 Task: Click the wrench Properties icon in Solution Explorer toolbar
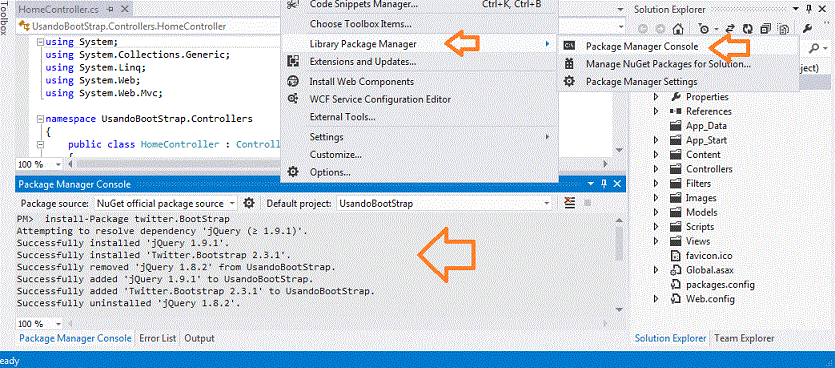point(807,29)
